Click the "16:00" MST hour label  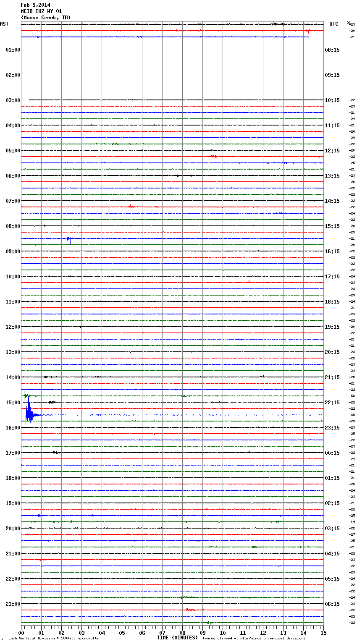(x=13, y=428)
